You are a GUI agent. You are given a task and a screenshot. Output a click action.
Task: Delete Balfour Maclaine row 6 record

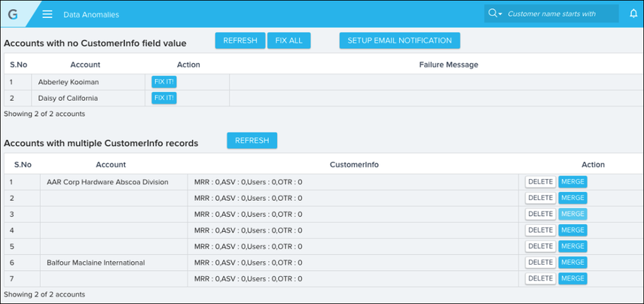click(x=541, y=262)
